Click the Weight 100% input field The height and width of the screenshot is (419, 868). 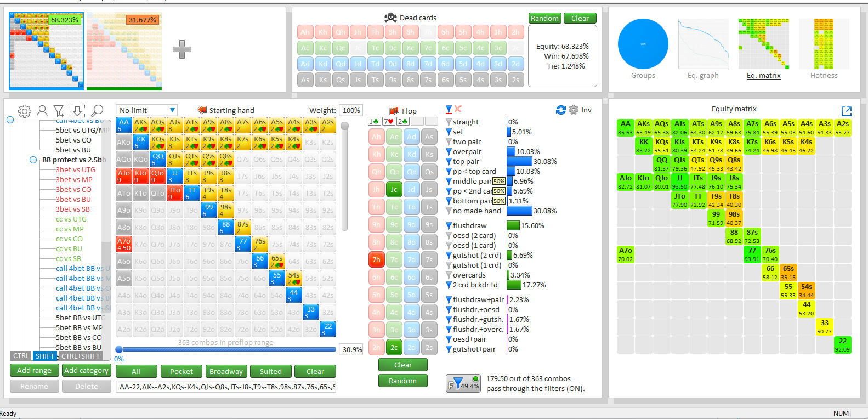coord(351,110)
